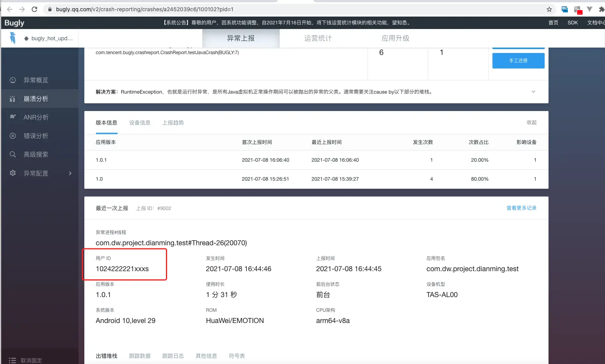This screenshot has height=364, width=605.
Task: Toggle 取消固定 sidebar pin
Action: (26, 360)
